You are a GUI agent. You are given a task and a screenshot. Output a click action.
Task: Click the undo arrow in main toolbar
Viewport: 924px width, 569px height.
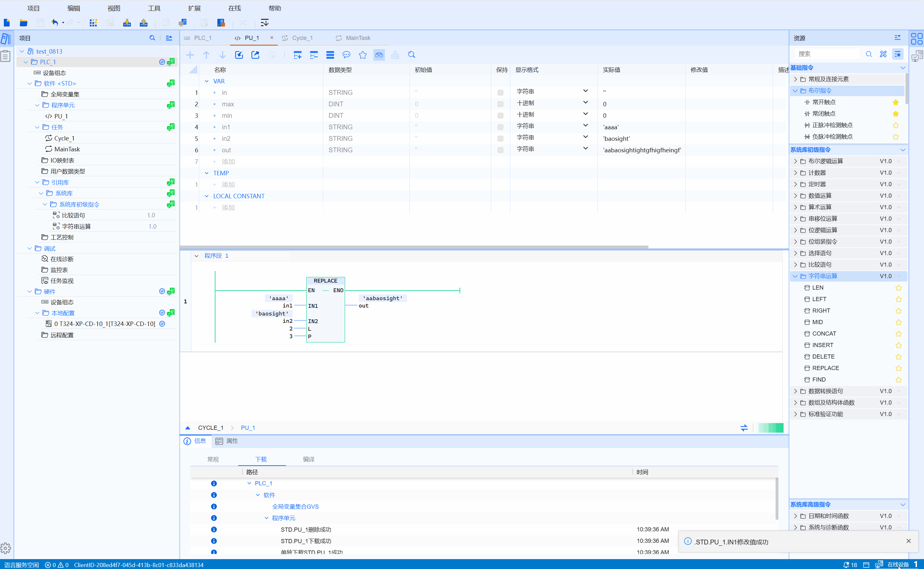(55, 23)
